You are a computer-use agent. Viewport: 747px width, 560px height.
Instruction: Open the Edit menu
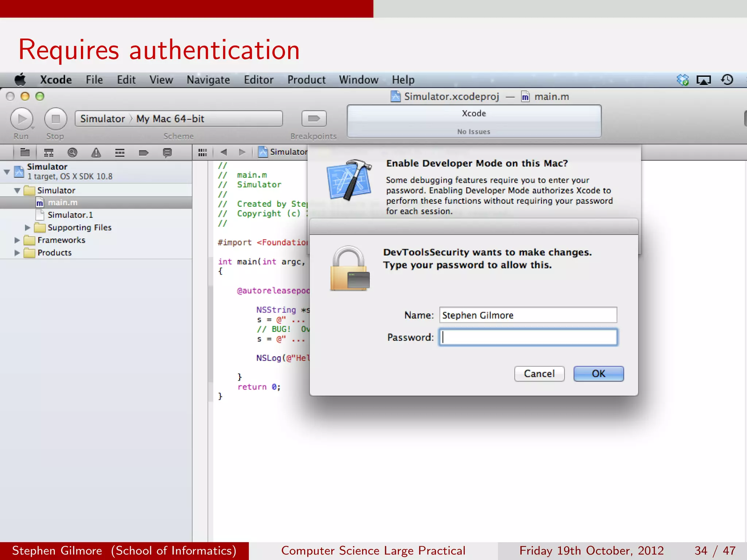126,79
